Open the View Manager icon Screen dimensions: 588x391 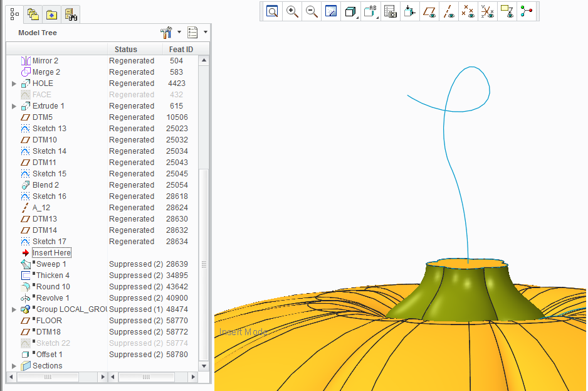tap(391, 11)
